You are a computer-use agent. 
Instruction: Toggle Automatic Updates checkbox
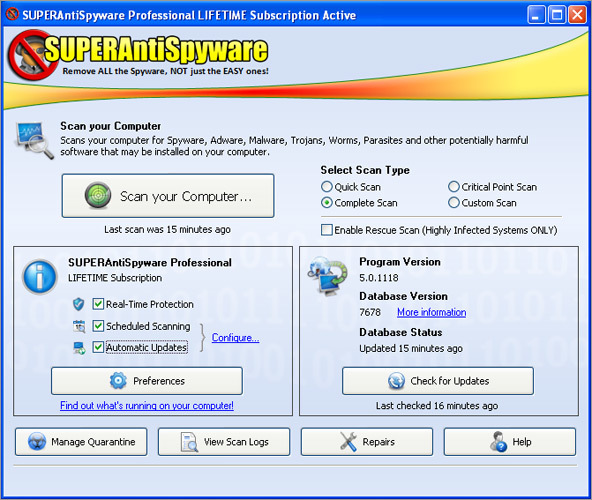tap(98, 347)
